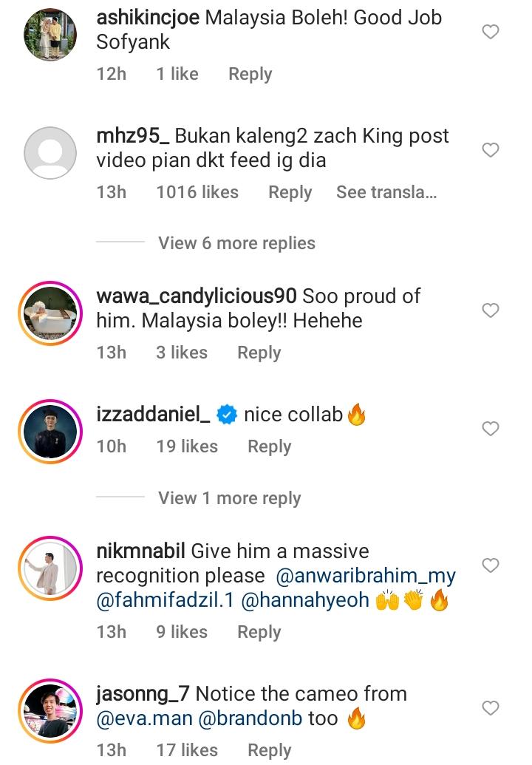Open mhz95_'s default avatar

pyautogui.click(x=50, y=153)
